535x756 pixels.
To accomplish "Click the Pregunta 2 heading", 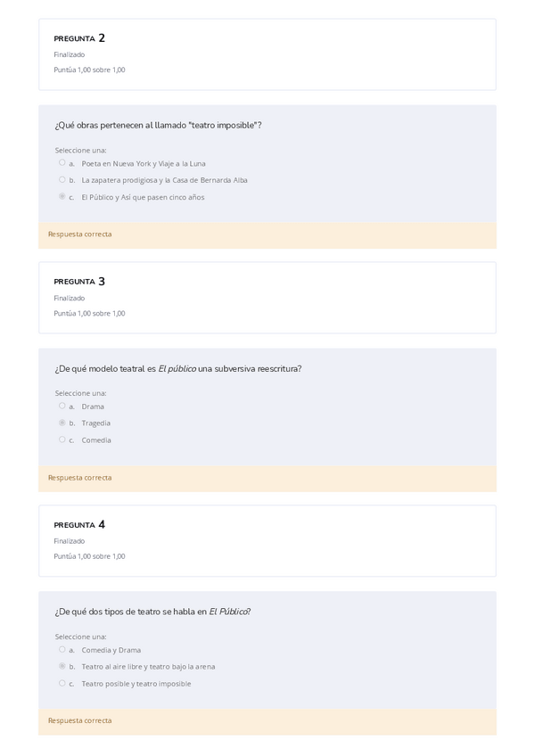I will point(79,38).
